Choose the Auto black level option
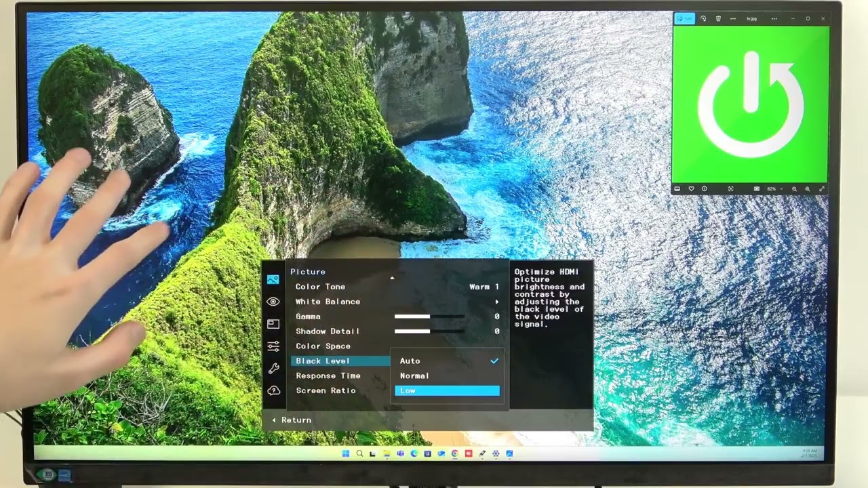Viewport: 868px width, 488px height. [x=448, y=361]
